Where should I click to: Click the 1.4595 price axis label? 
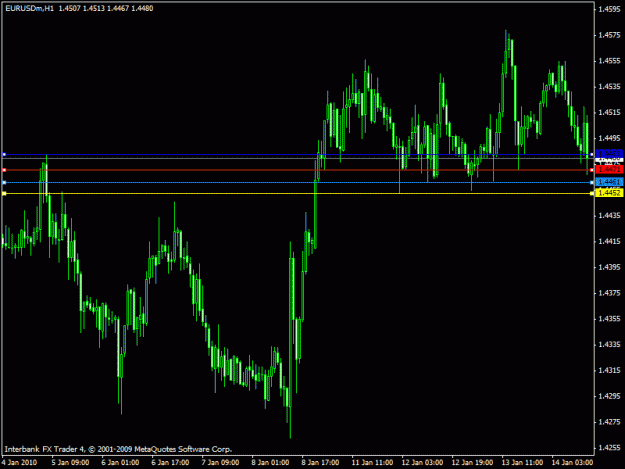click(x=609, y=9)
